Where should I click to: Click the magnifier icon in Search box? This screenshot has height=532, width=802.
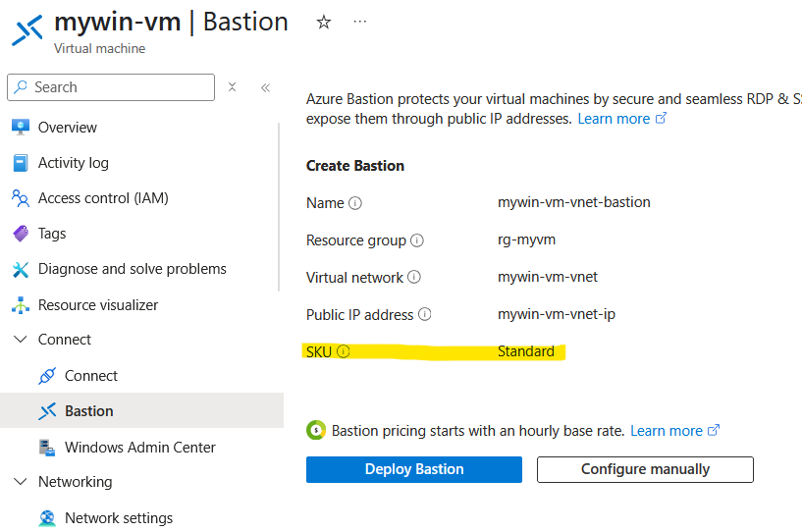click(x=21, y=86)
